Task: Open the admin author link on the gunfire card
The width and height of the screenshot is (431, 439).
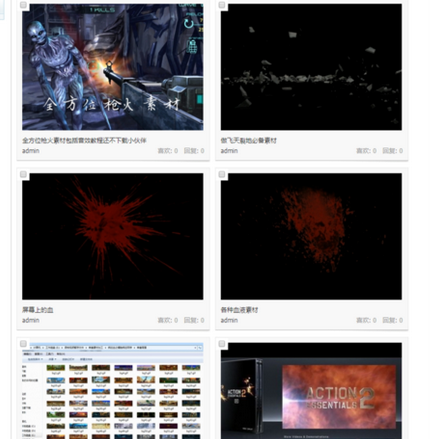Action: click(31, 151)
